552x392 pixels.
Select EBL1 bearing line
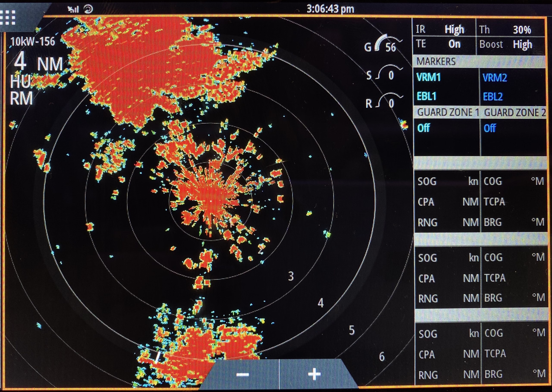(x=427, y=96)
